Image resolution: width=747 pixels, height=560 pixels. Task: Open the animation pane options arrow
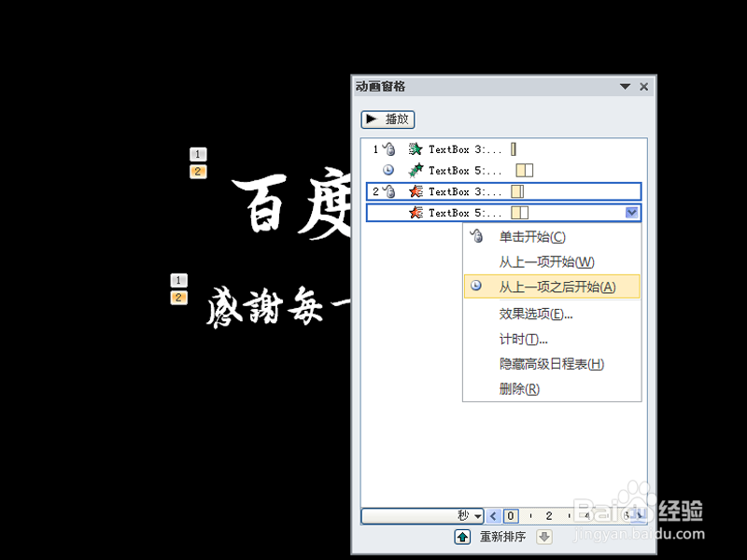[x=625, y=87]
